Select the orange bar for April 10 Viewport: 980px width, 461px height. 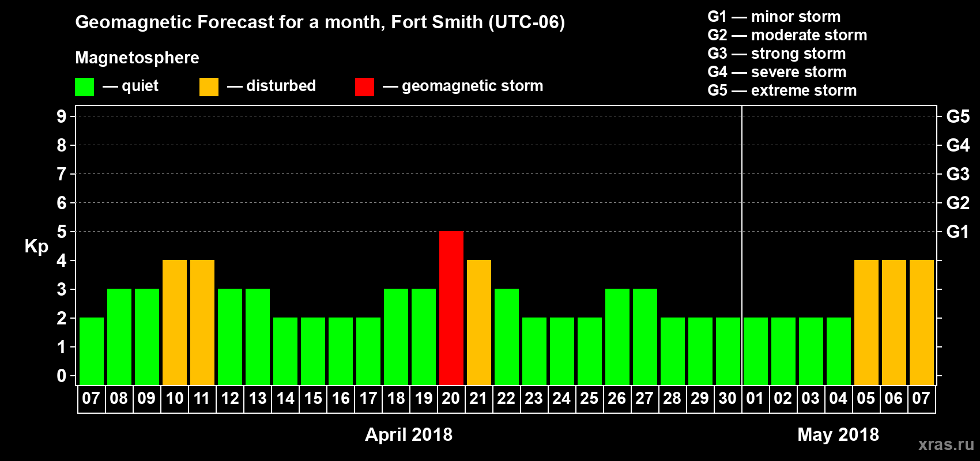tap(175, 322)
